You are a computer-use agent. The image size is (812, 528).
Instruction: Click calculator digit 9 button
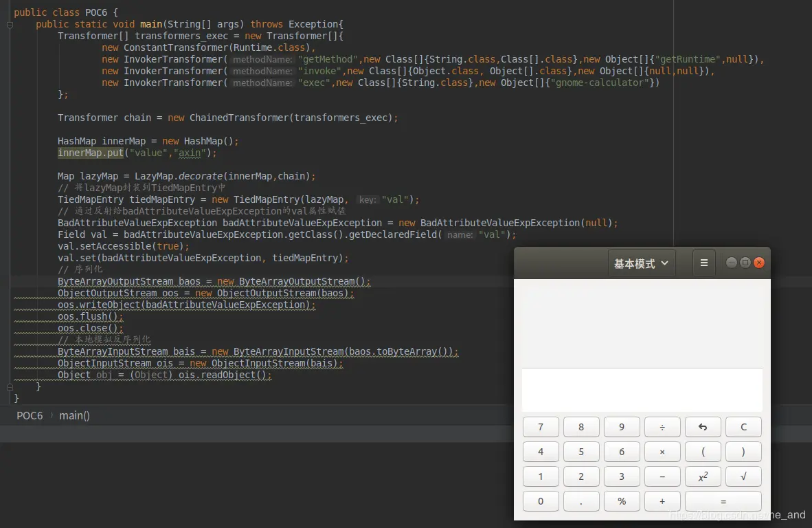point(622,427)
